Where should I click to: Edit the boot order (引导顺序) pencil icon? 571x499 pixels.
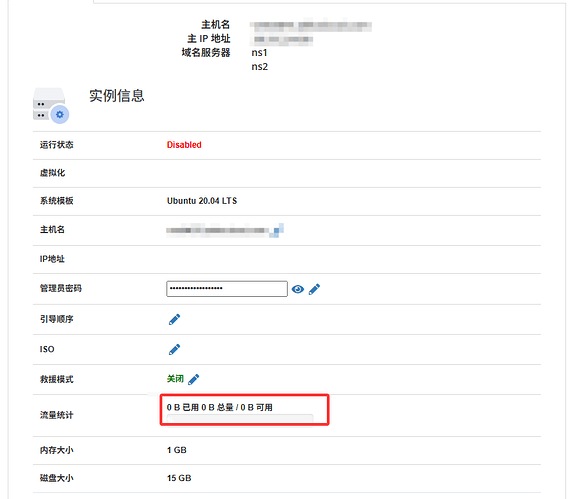coord(174,319)
